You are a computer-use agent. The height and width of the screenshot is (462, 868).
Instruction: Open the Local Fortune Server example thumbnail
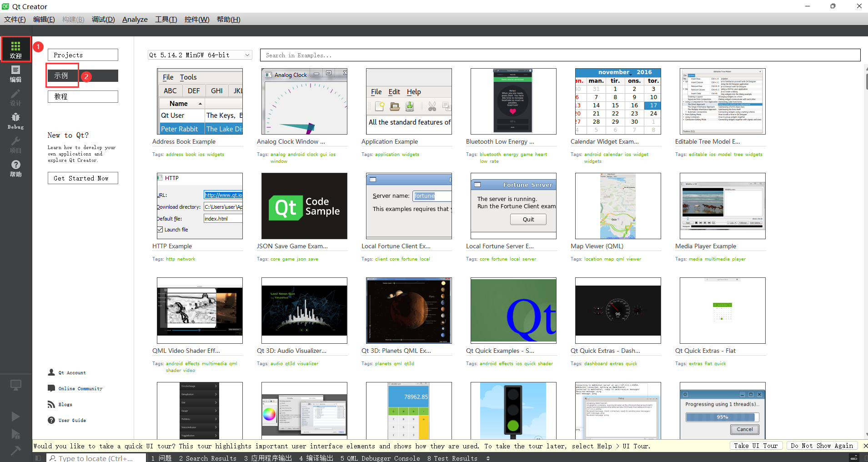[x=513, y=206]
